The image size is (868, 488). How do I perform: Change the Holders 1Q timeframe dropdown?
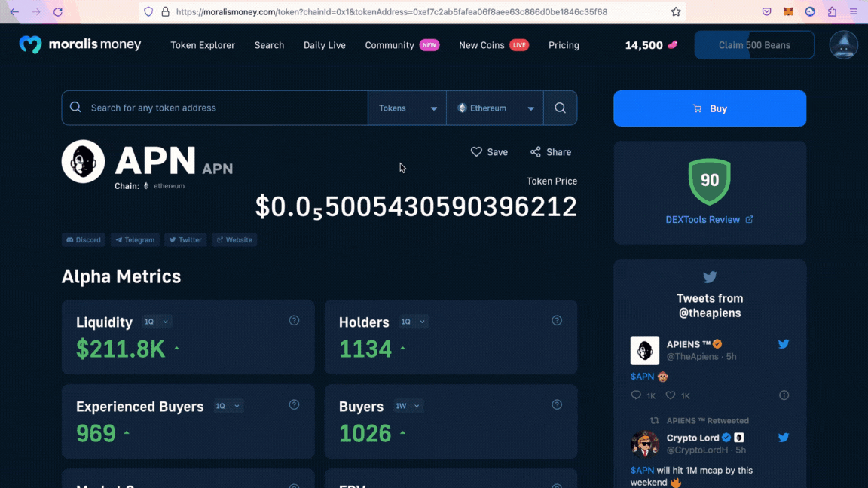(x=414, y=322)
